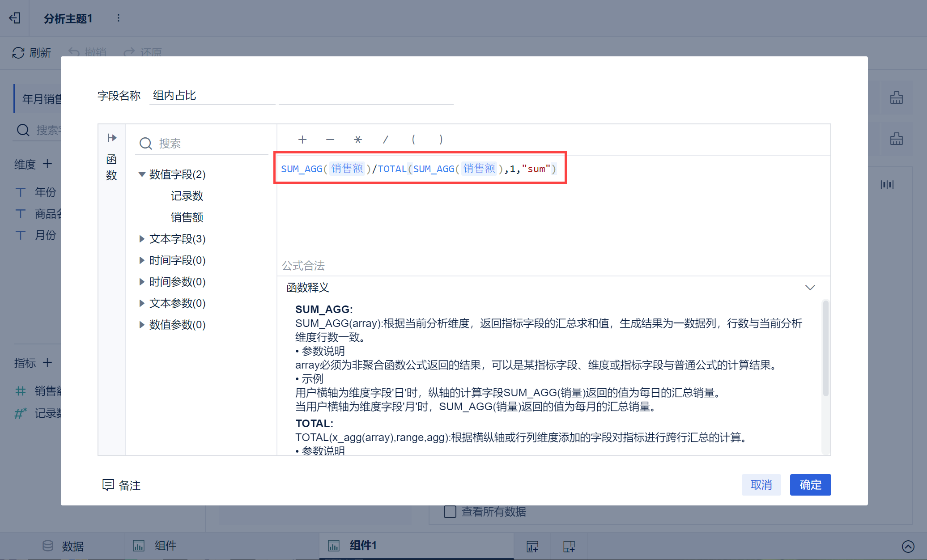
Task: Insert the minus operator
Action: coord(330,140)
